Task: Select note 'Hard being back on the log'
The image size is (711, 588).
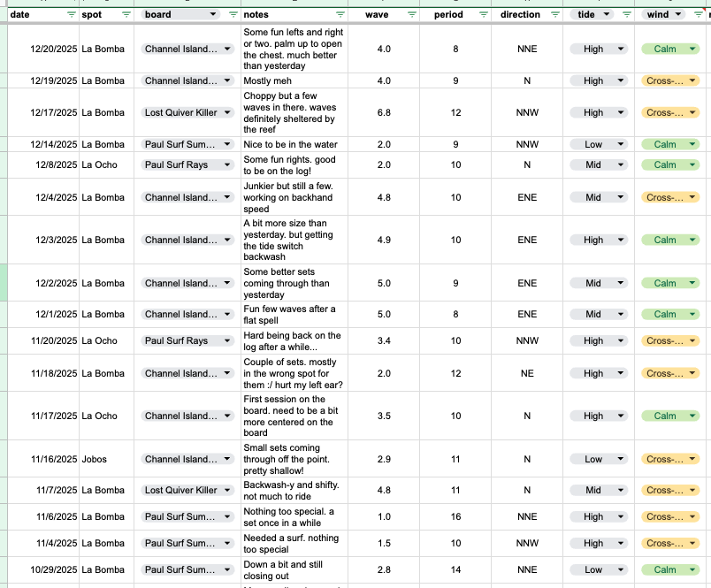Action: 294,340
